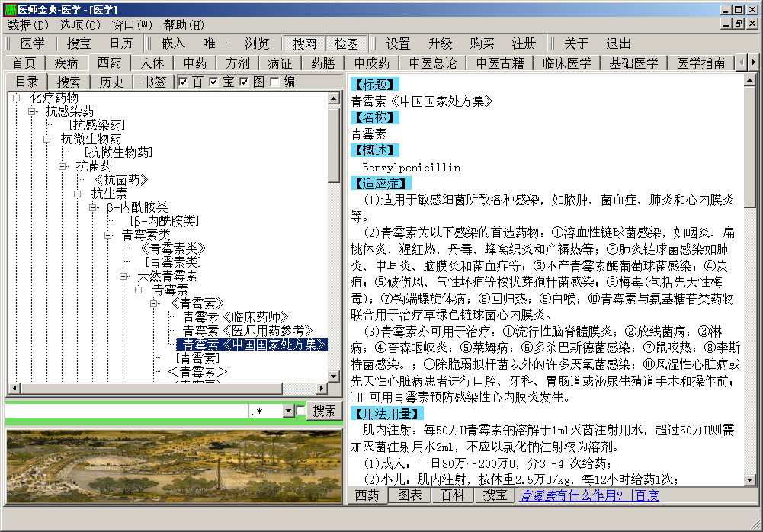Open the 数据(D) menu

coord(27,24)
